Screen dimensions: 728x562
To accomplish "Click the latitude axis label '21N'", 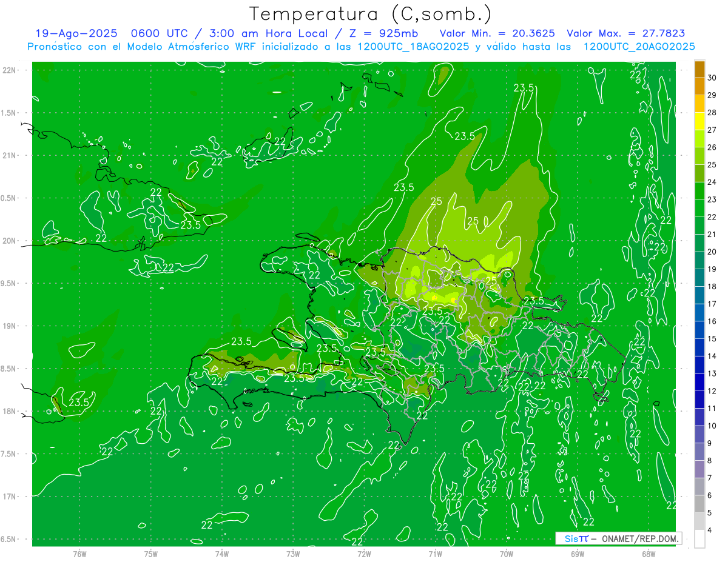I will (10, 155).
